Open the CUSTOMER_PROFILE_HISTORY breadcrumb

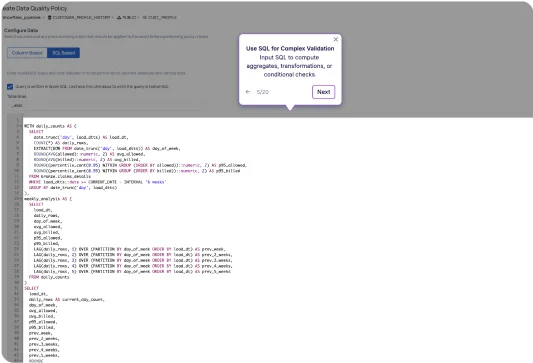[82, 17]
